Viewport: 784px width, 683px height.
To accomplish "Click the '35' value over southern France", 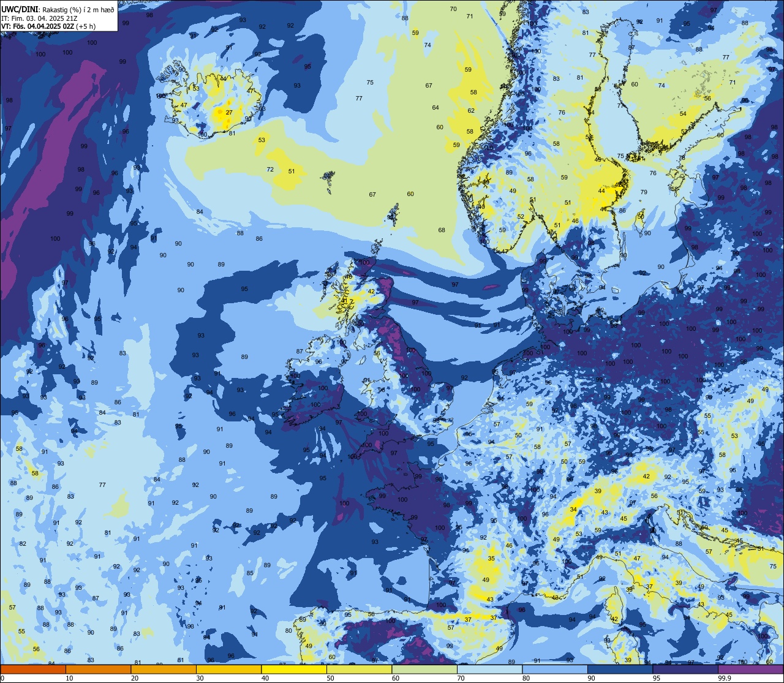I will point(491,559).
